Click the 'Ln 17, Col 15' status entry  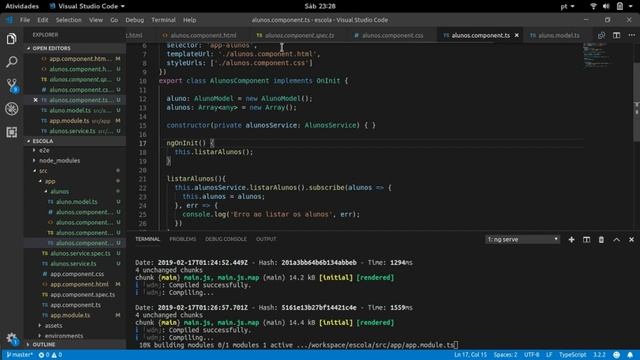point(470,355)
